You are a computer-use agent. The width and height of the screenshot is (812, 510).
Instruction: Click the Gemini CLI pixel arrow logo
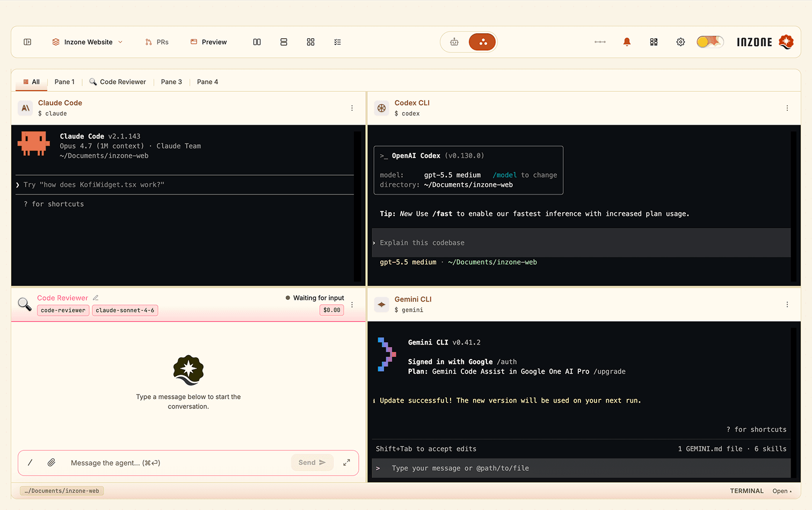point(387,354)
